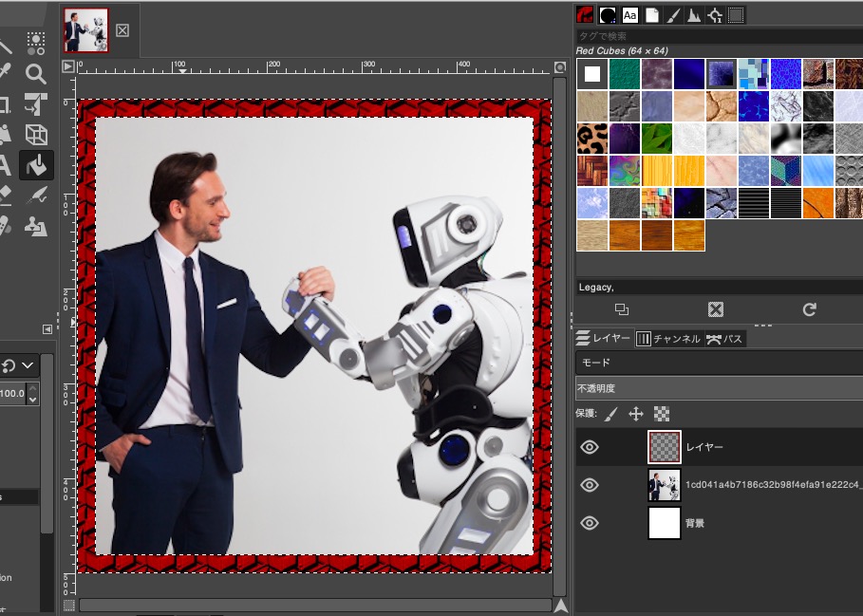Open the Histogram dock tab icon
The height and width of the screenshot is (616, 863).
(693, 14)
